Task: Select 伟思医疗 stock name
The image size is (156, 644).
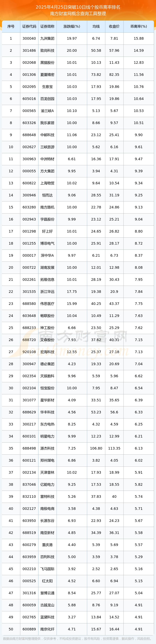Action: point(47,304)
